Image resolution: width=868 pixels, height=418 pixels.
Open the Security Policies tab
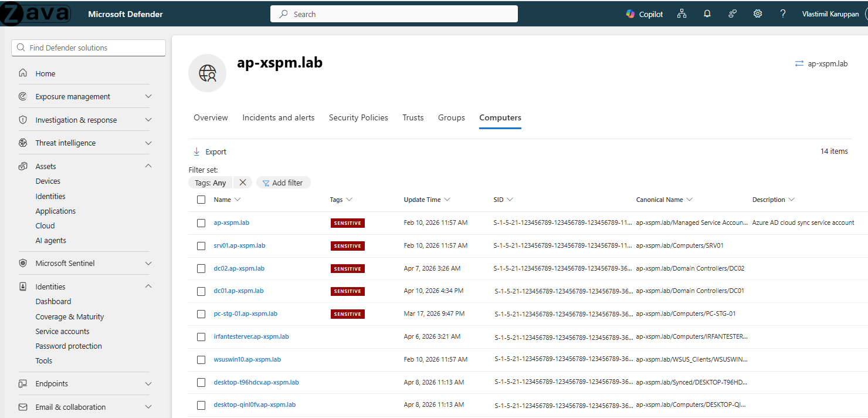pyautogui.click(x=358, y=117)
